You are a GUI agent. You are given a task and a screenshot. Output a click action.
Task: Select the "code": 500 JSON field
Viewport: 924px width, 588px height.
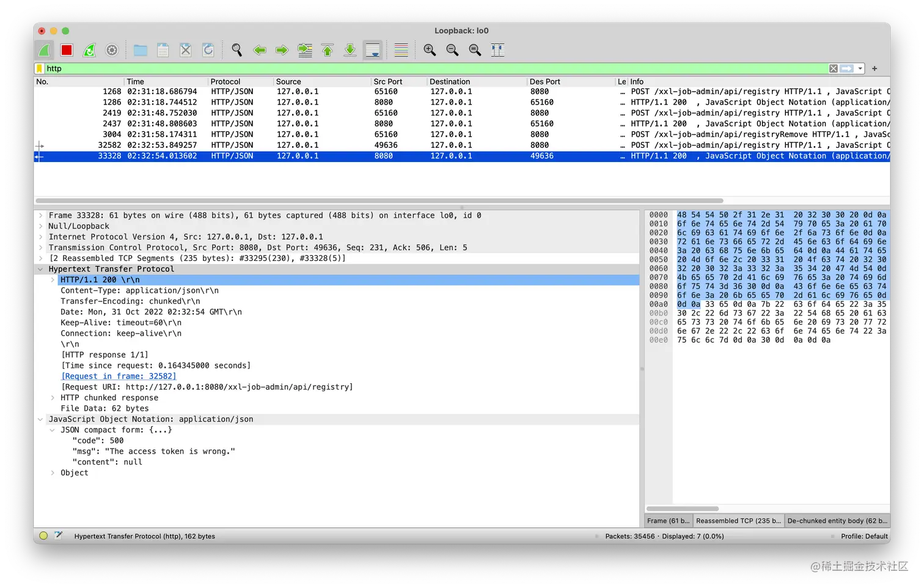98,441
